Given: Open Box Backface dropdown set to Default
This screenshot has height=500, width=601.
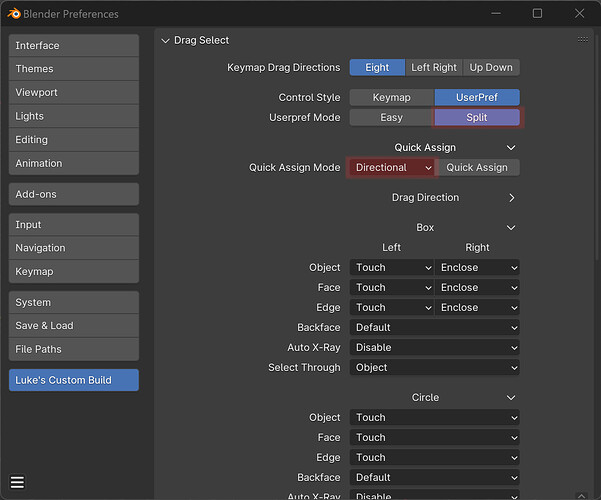Looking at the screenshot, I should pos(435,327).
